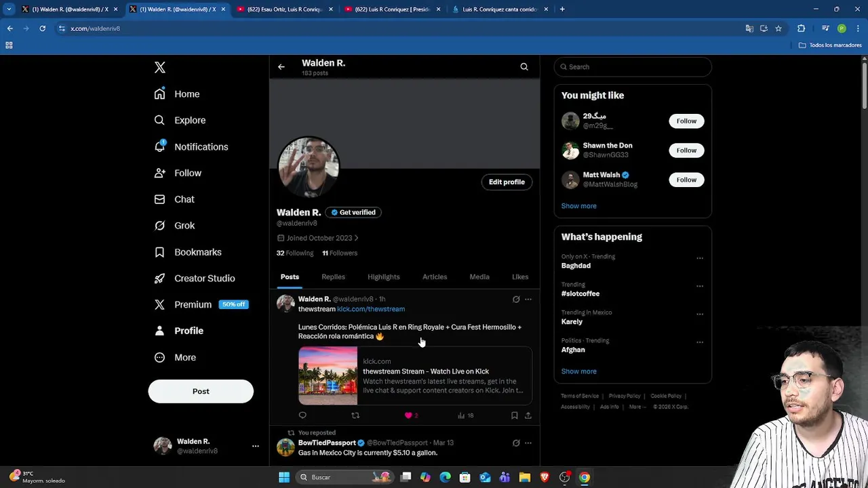868x488 pixels.
Task: Open Grok icon on Walden R. post
Action: coord(516,299)
